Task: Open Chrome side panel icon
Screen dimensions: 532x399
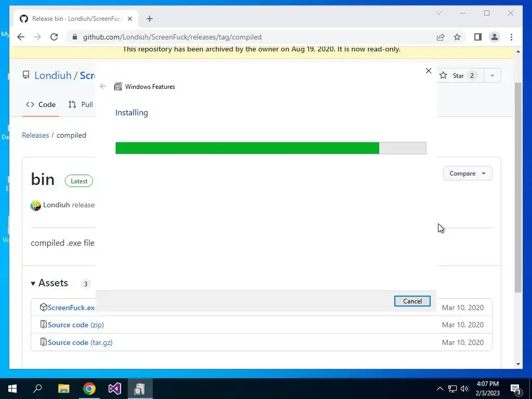Action: 478,37
